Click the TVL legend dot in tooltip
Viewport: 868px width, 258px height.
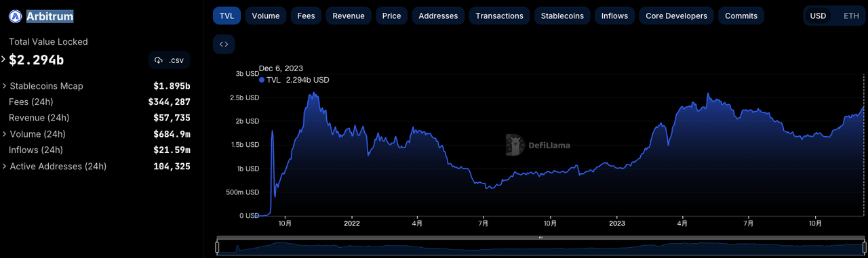coord(262,80)
